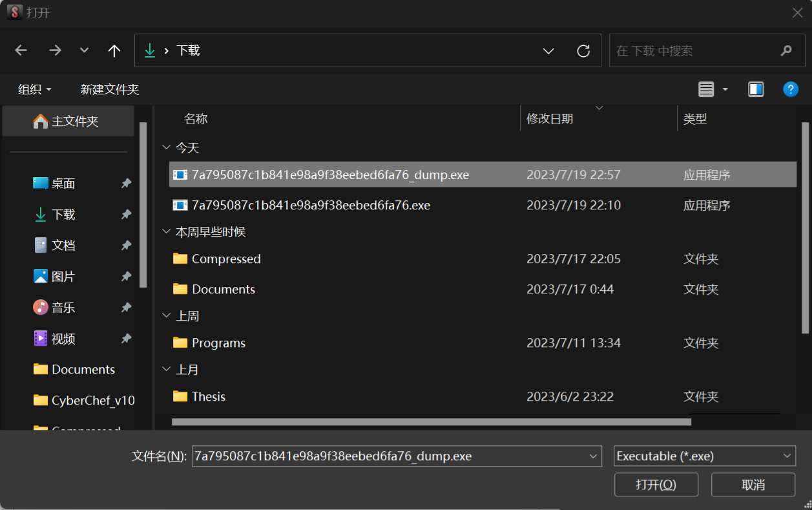The width and height of the screenshot is (812, 510).
Task: Click the 文件名 input field
Action: [x=390, y=456]
